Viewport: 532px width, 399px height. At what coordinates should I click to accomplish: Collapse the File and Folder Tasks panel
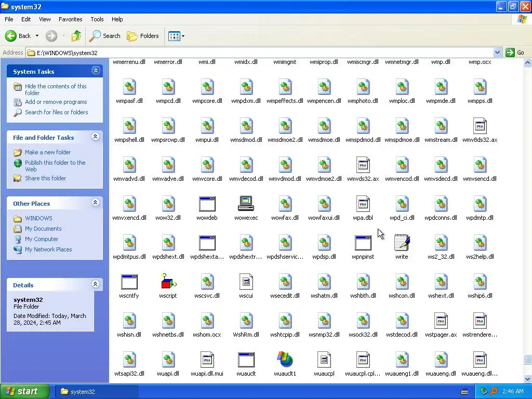[x=96, y=137]
